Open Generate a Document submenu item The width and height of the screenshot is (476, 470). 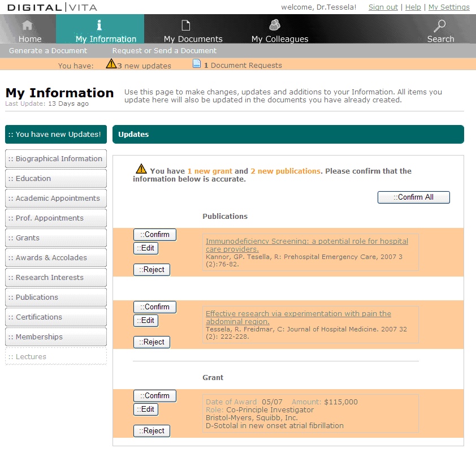click(48, 51)
